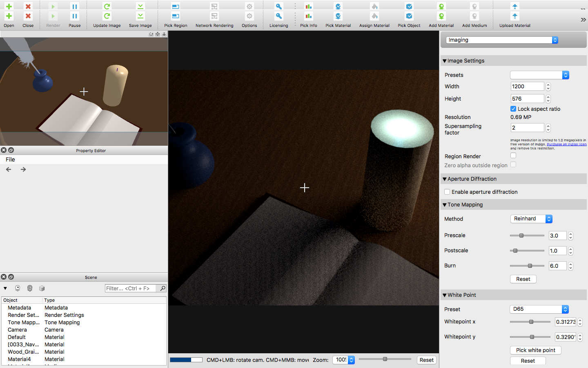Open Network Rendering from the toolbar
588x368 pixels.
[214, 16]
